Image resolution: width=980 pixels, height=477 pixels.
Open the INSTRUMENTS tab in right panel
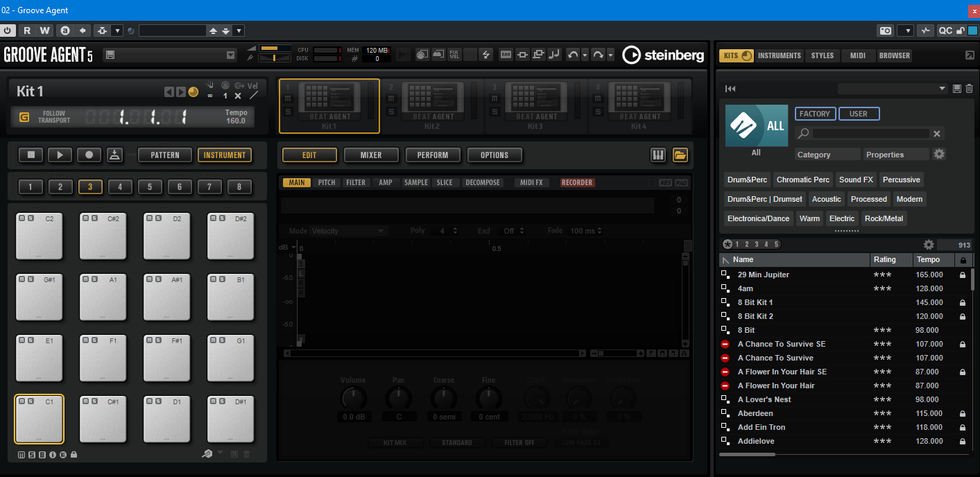tap(779, 55)
